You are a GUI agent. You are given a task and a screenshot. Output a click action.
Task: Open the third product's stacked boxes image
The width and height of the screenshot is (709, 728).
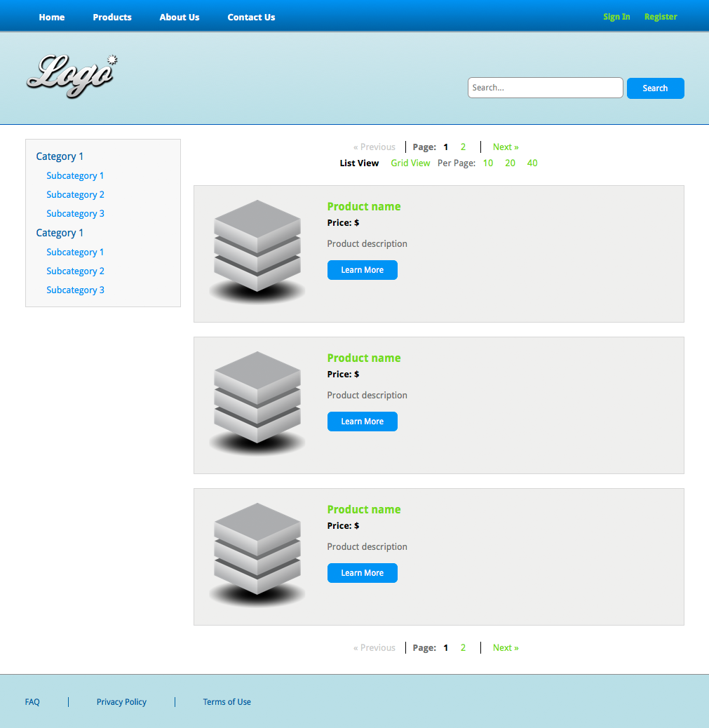pos(257,555)
